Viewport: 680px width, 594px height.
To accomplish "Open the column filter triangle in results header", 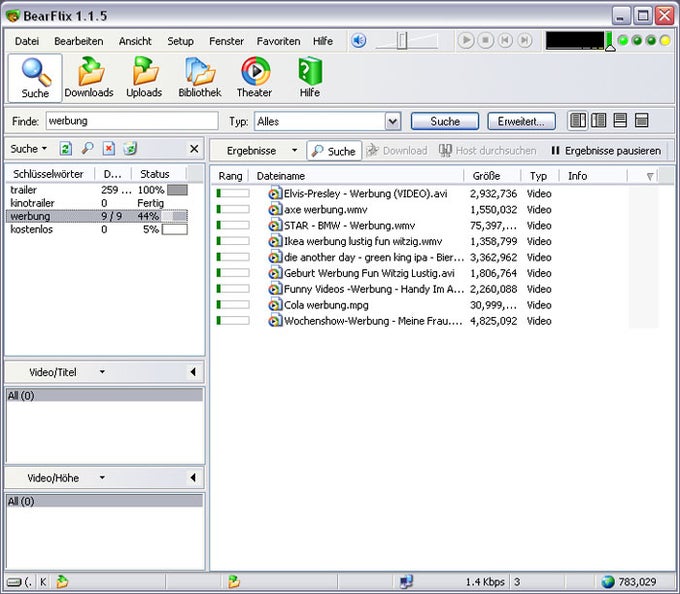I will point(650,176).
